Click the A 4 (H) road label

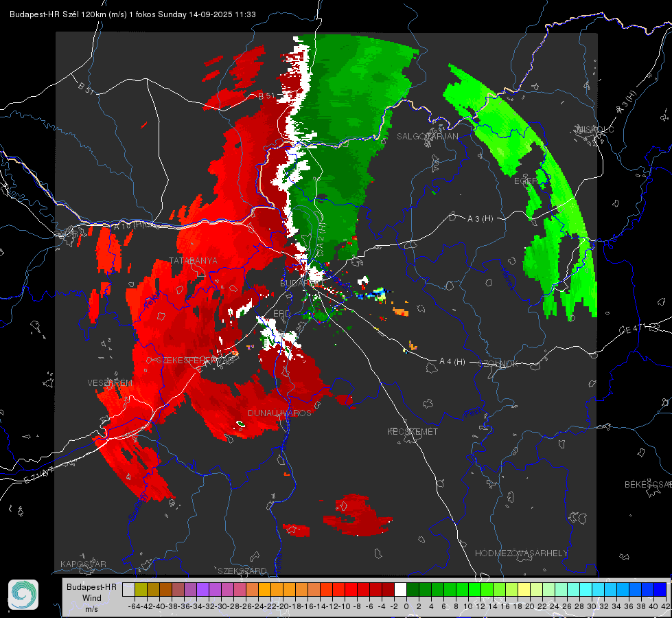452,362
